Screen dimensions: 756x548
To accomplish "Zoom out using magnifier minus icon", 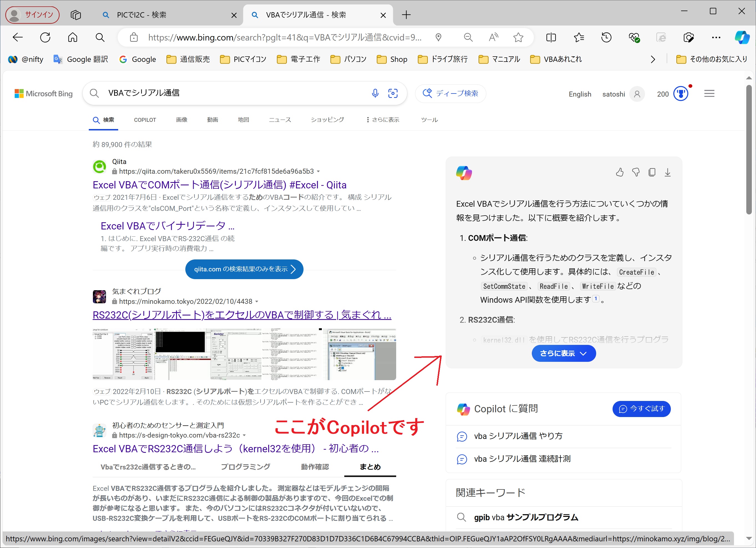I will (468, 37).
